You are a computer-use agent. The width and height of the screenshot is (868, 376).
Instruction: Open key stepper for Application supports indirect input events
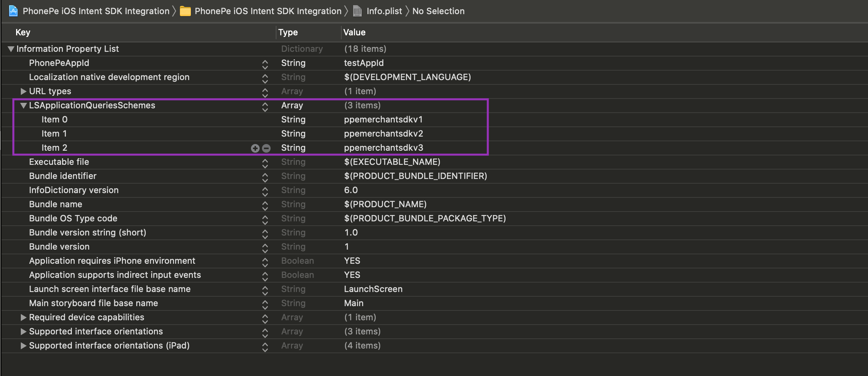click(x=265, y=276)
